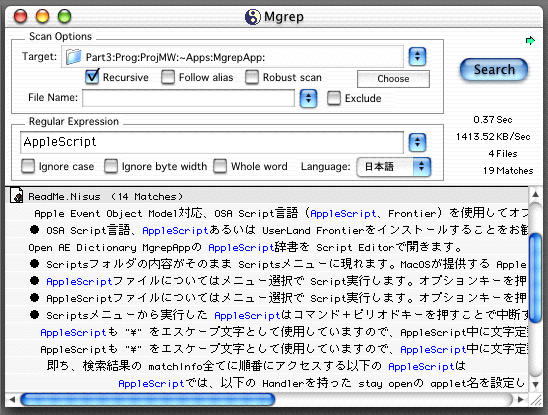Click the Target path field

tap(232, 57)
